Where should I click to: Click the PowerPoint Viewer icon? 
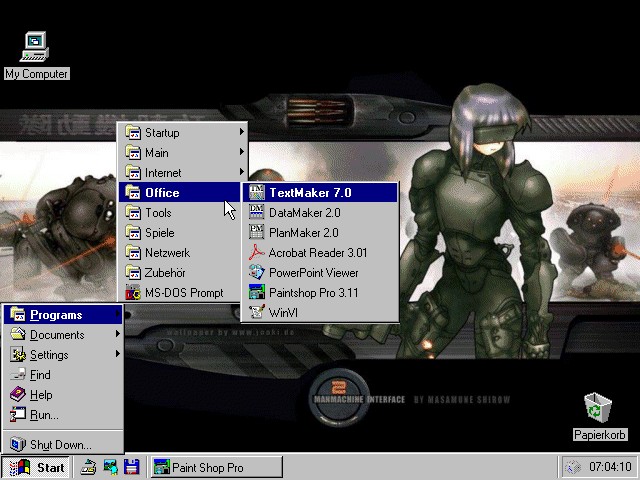coord(256,272)
